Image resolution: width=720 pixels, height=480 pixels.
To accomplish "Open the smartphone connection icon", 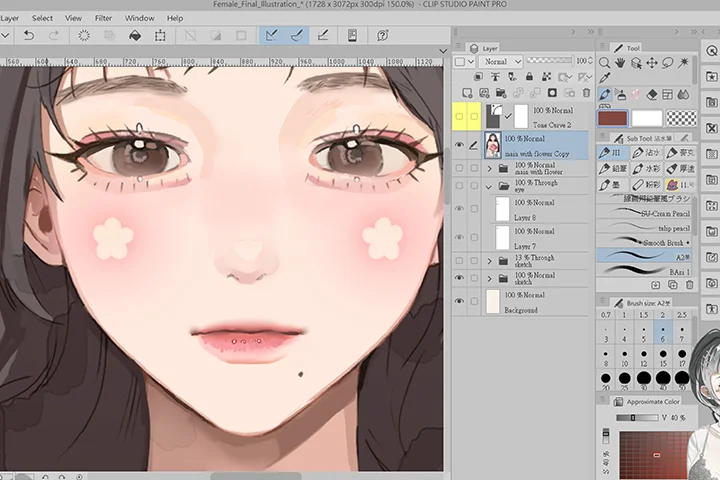I will coord(352,35).
